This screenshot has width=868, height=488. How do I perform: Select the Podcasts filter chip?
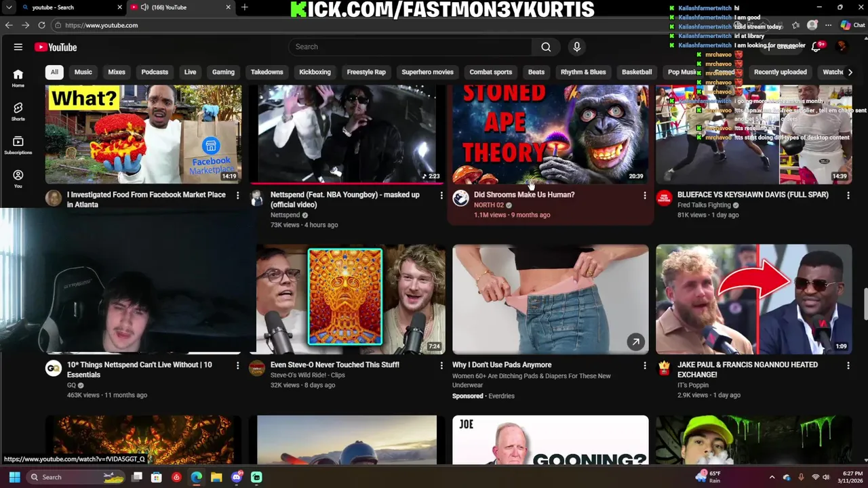tap(155, 72)
